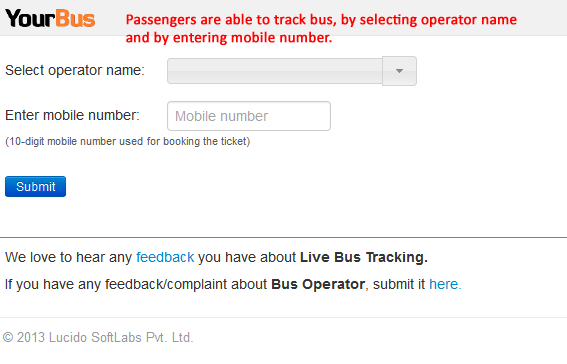Screen dimensions: 567x364
Task: Click the Lucido SoftLabs copyright footer
Action: pyautogui.click(x=98, y=338)
